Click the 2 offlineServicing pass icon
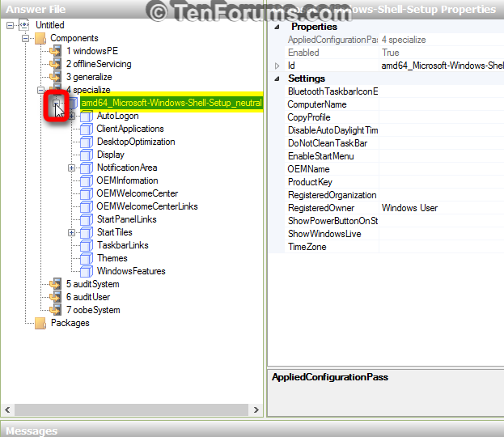Viewport: 504px width, 437px height. [55, 64]
